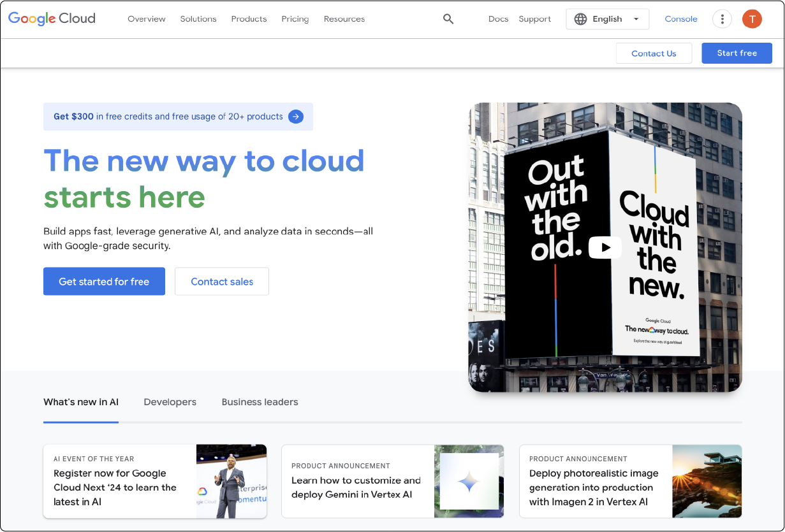
Task: Click the sunset landscape thumbnail for Imagen 2
Action: (x=707, y=481)
